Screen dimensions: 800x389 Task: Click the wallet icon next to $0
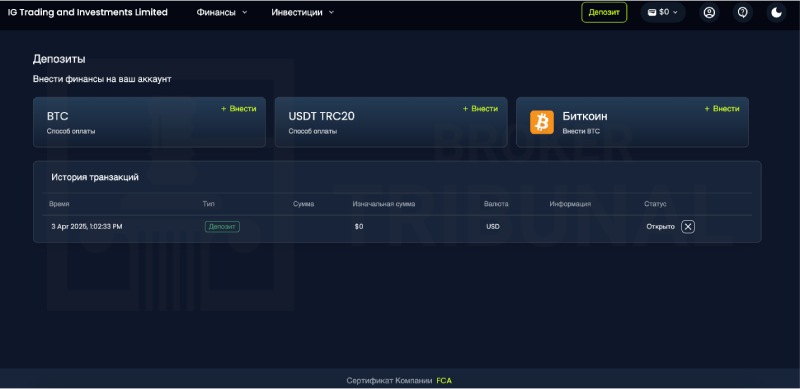click(x=652, y=12)
